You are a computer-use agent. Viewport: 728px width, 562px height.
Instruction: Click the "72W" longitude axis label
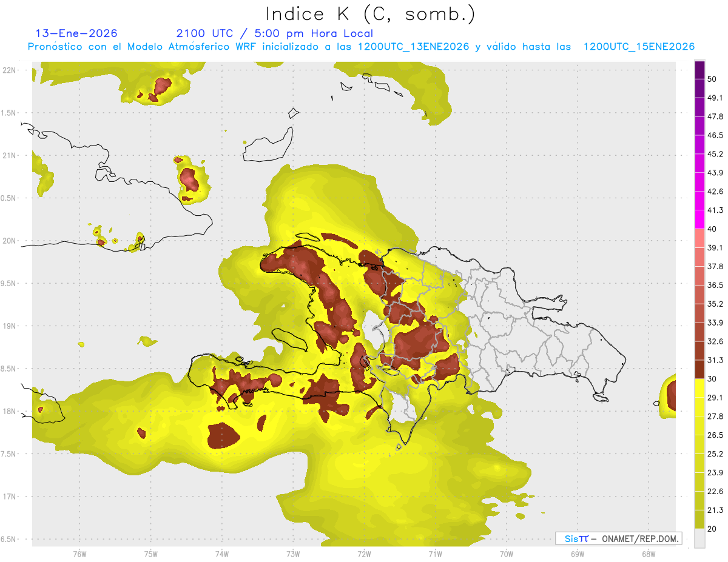coord(364,553)
